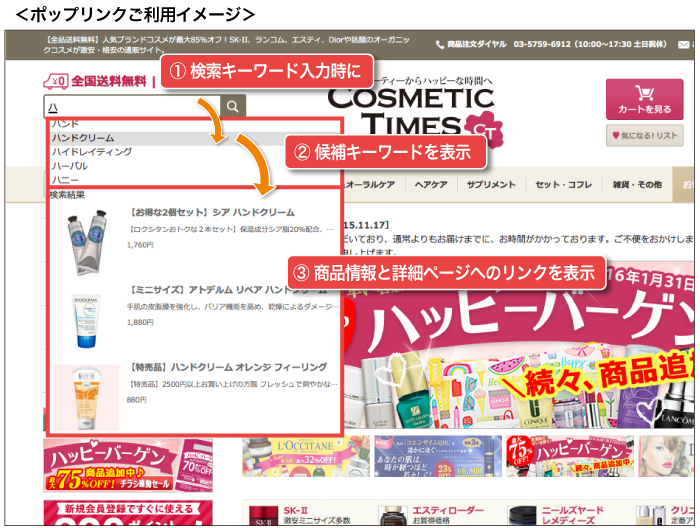This screenshot has height=528, width=700.
Task: Select suggestion ハンドクリーム
Action: pos(83,138)
